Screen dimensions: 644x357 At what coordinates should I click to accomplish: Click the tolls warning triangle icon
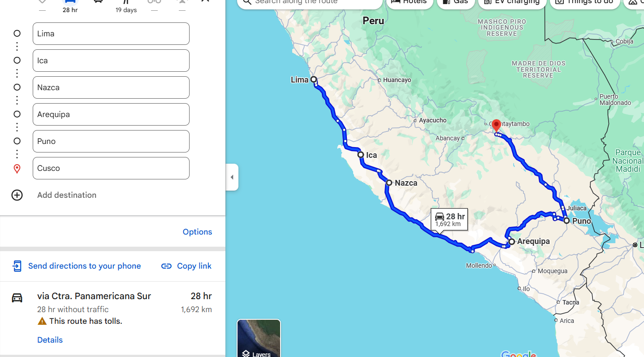(x=42, y=321)
